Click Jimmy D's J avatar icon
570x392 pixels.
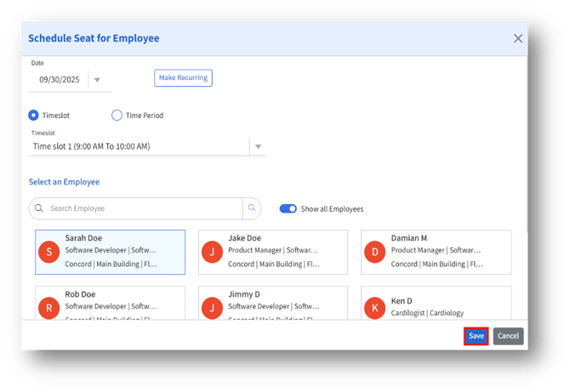point(212,307)
